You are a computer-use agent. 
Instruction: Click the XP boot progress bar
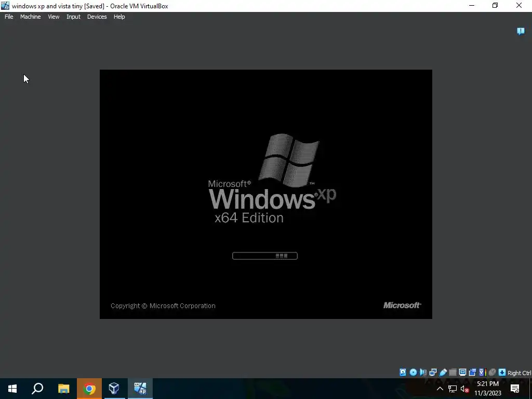coord(264,256)
